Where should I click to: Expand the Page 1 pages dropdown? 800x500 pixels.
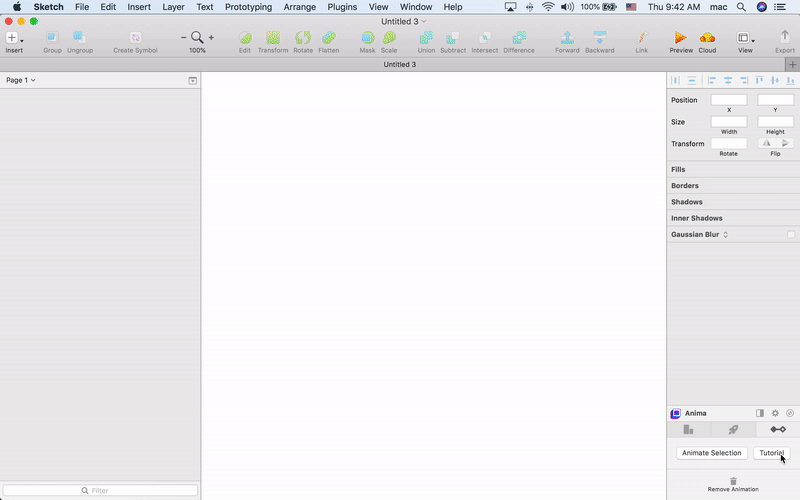tap(21, 80)
